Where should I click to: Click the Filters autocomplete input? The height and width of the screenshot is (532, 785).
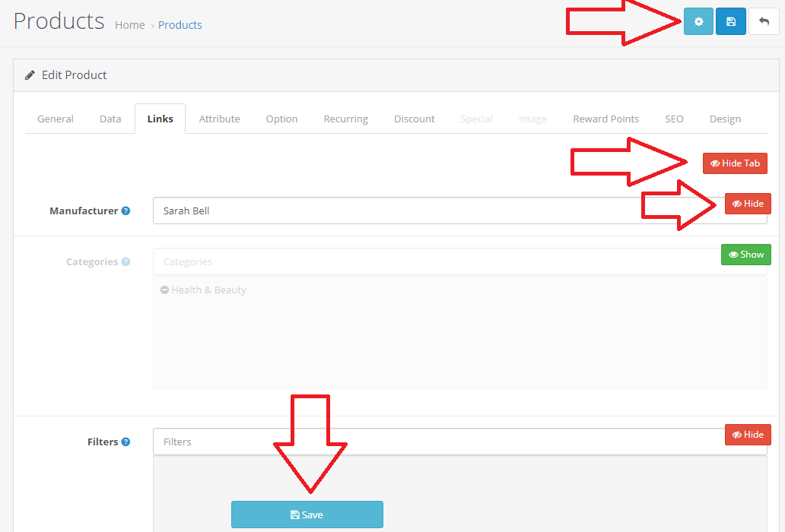pos(460,442)
